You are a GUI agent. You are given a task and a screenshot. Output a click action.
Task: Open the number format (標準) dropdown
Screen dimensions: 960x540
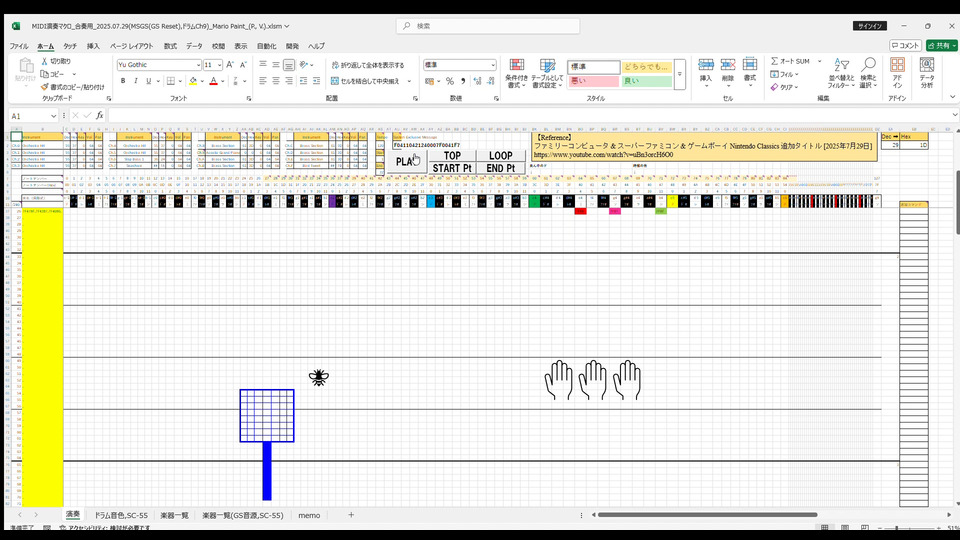[x=492, y=65]
